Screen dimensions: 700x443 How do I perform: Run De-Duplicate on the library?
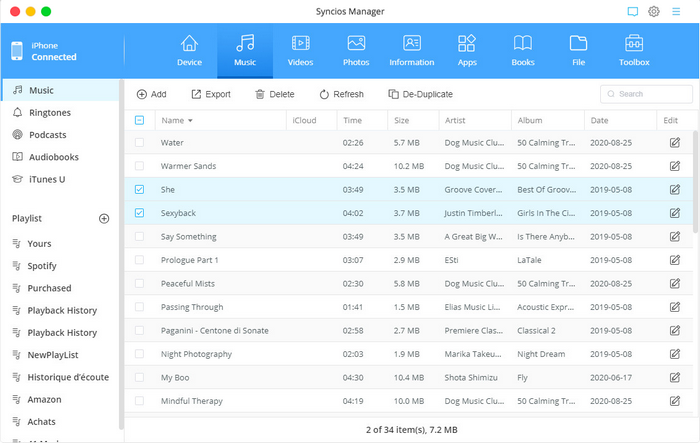[421, 94]
